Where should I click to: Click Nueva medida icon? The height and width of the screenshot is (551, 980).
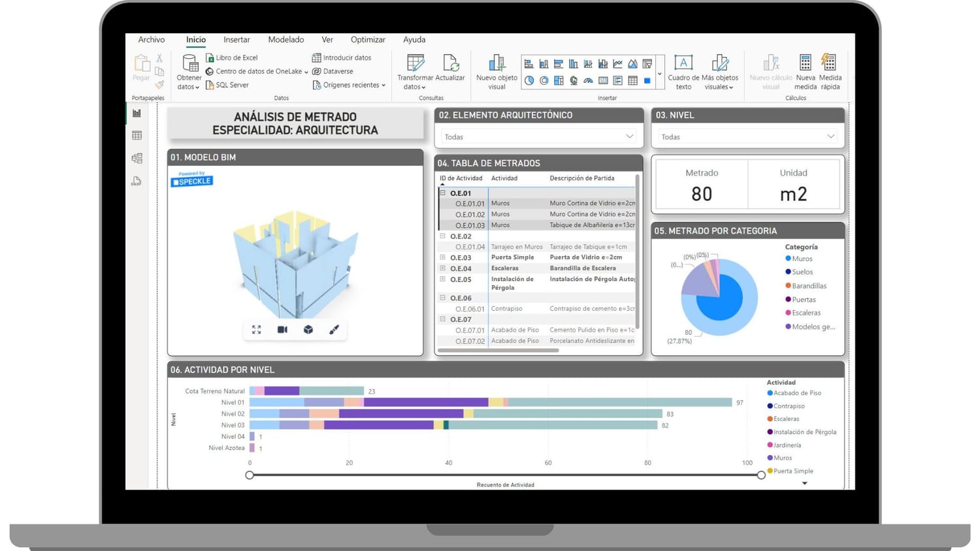click(805, 72)
